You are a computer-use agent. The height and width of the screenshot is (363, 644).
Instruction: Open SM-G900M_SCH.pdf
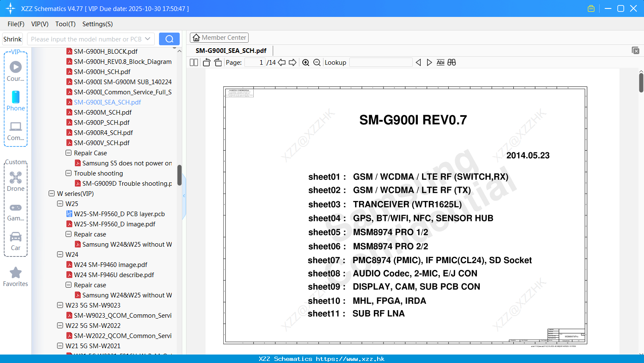click(x=103, y=113)
